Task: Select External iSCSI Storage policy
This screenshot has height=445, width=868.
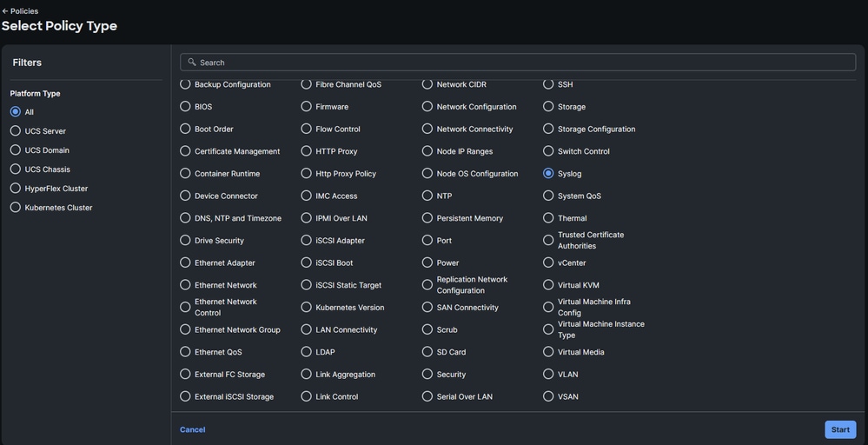Action: click(185, 396)
